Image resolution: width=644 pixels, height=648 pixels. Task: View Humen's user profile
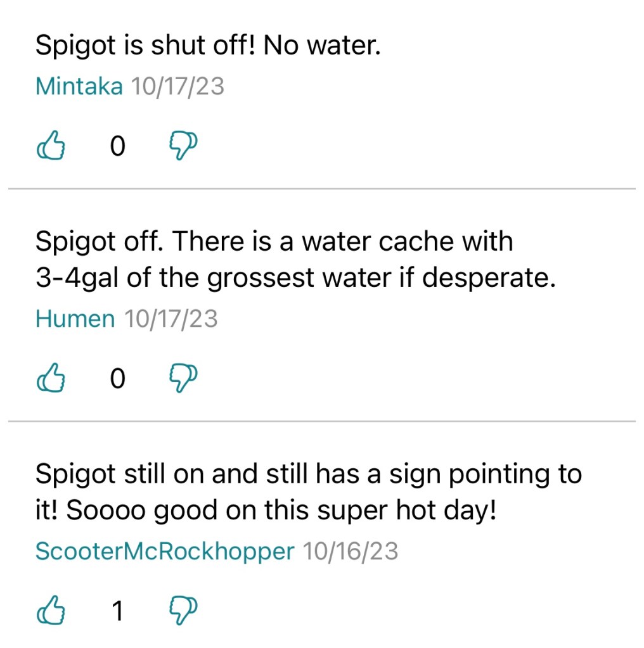click(x=75, y=319)
